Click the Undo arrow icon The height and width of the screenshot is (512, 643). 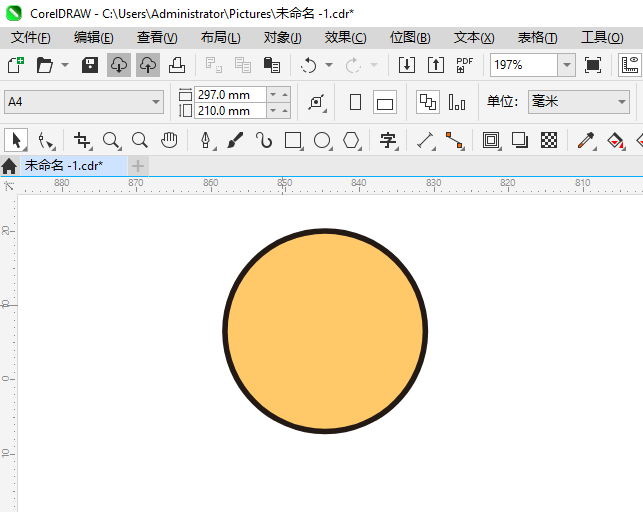coord(308,65)
